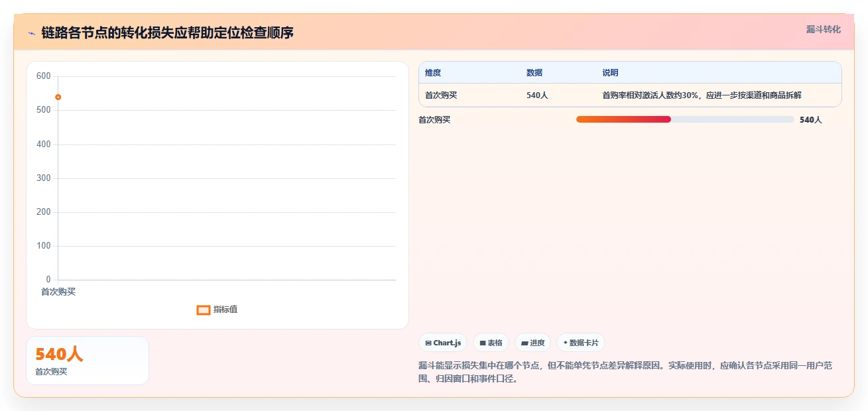This screenshot has width=868, height=411.
Task: Select the page title about 转化损失
Action: pyautogui.click(x=167, y=32)
